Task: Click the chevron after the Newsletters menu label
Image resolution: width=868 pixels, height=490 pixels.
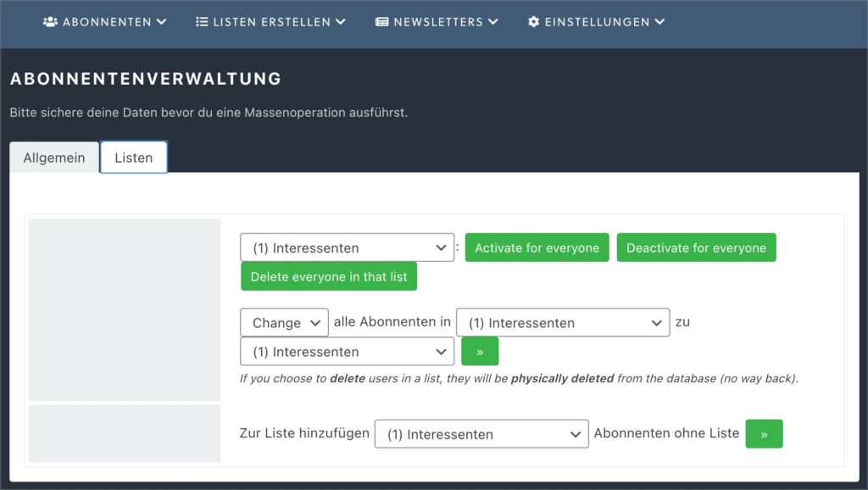Action: [x=493, y=21]
